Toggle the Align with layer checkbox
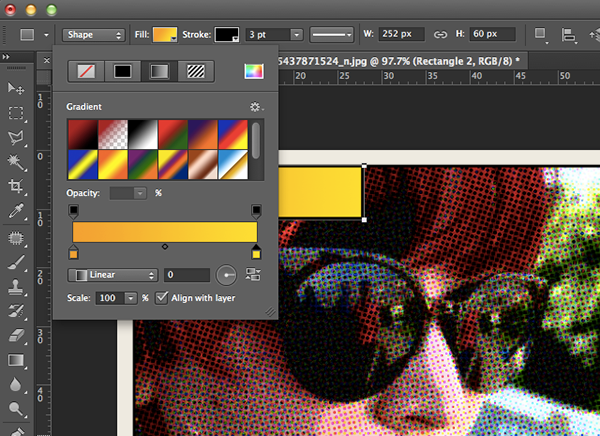600x436 pixels. tap(162, 298)
